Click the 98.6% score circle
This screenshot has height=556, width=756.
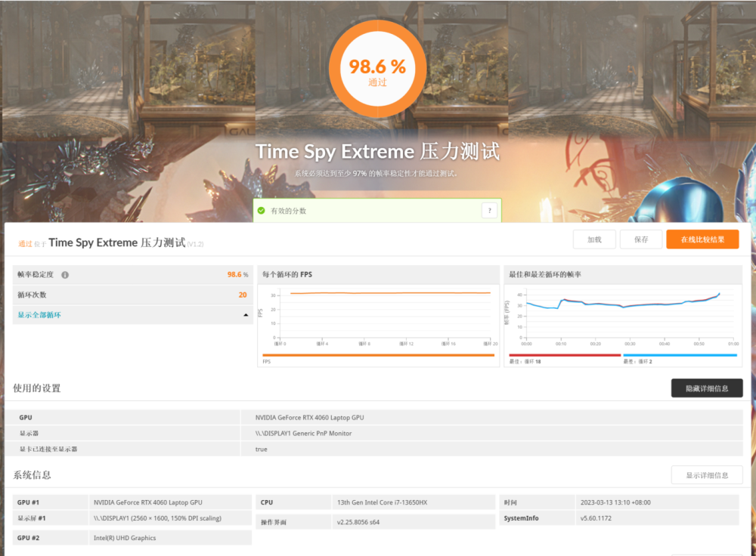pos(377,69)
